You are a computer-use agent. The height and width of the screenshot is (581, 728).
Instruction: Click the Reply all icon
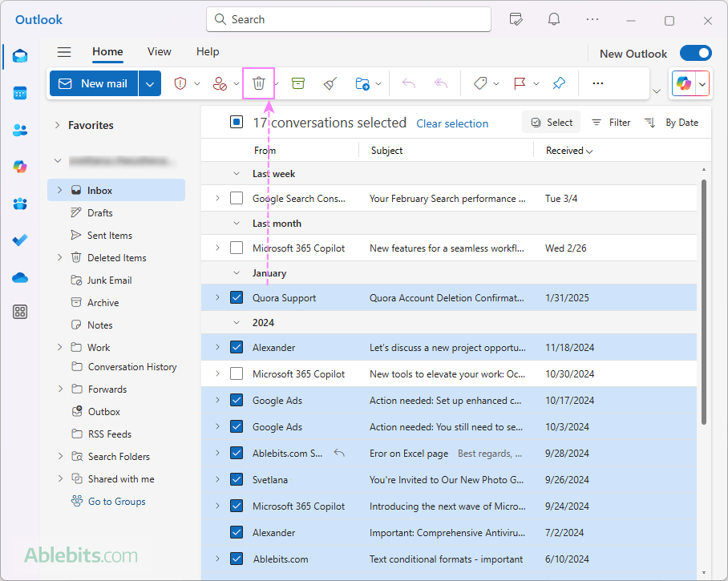point(441,83)
